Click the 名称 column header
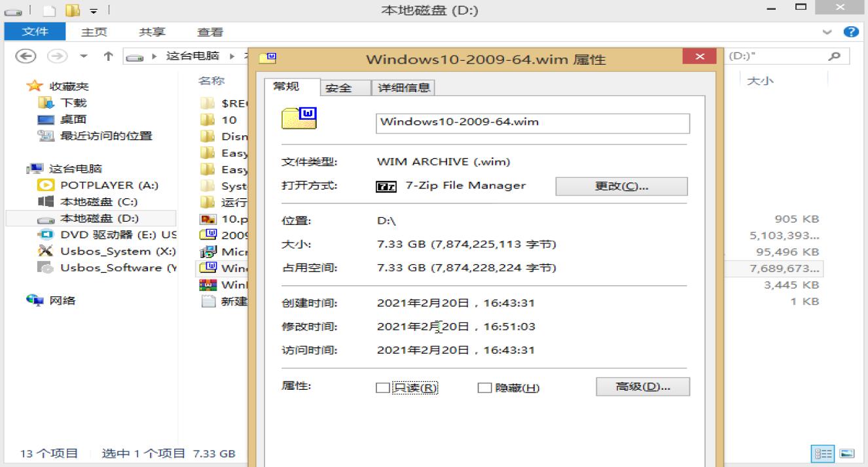 coord(211,80)
